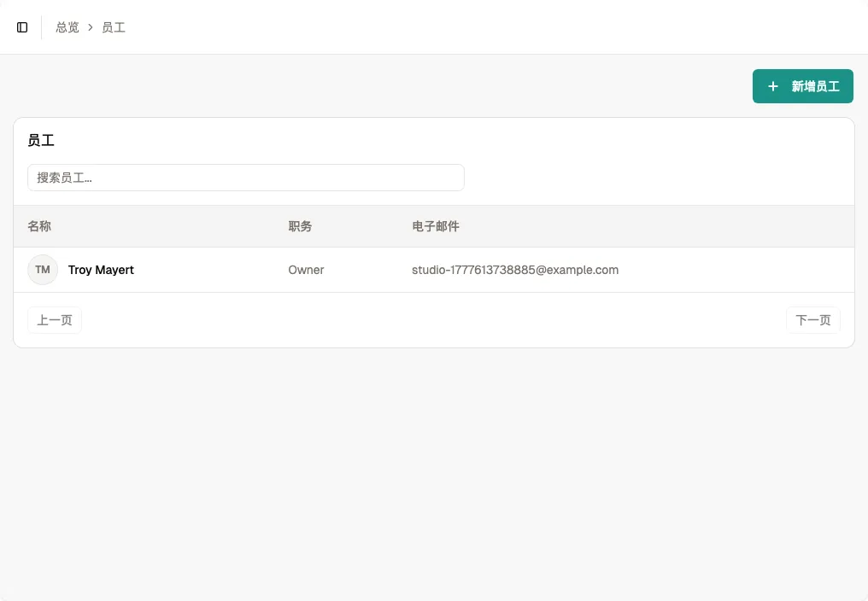
Task: Open the 总览 breadcrumb link
Action: coord(67,27)
